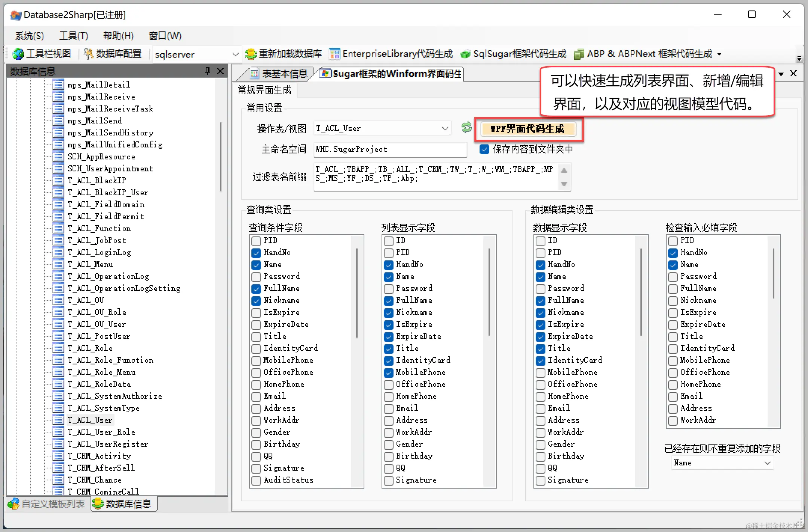The image size is (808, 532).
Task: Switch to 常规界面生成 tab
Action: point(264,90)
